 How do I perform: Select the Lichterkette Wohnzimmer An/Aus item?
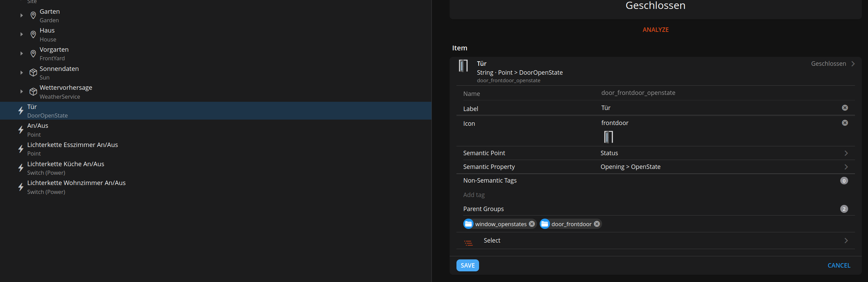[76, 187]
